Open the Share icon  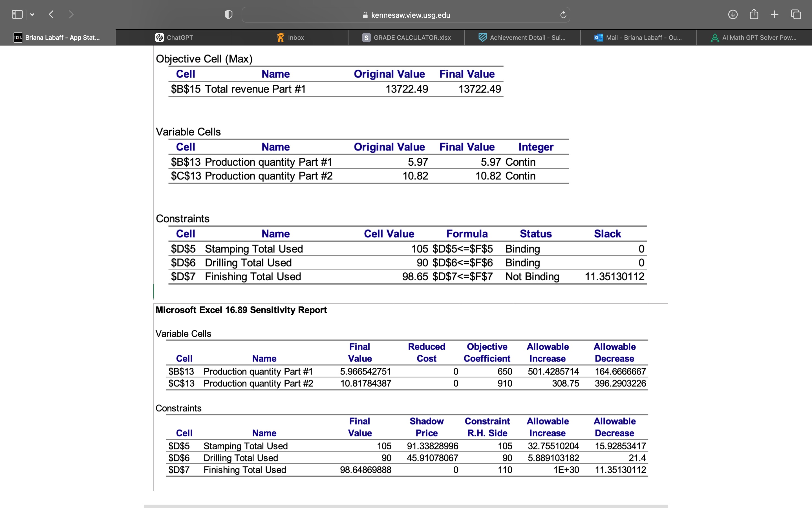[x=754, y=14]
